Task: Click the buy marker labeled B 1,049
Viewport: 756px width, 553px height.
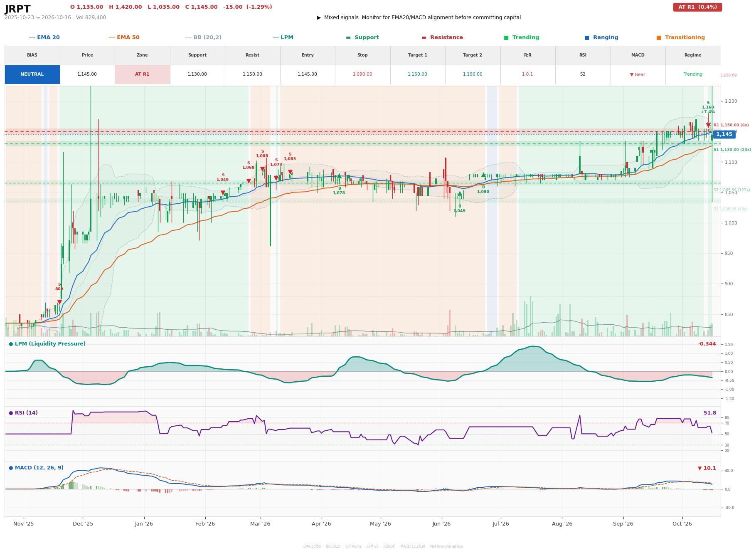Action: (460, 193)
